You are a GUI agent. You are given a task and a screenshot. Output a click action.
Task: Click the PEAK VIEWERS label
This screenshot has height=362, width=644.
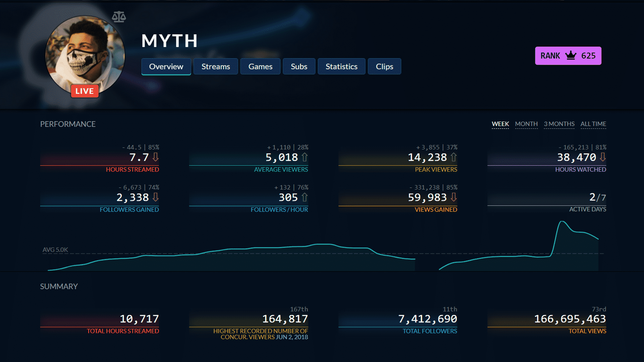(436, 170)
